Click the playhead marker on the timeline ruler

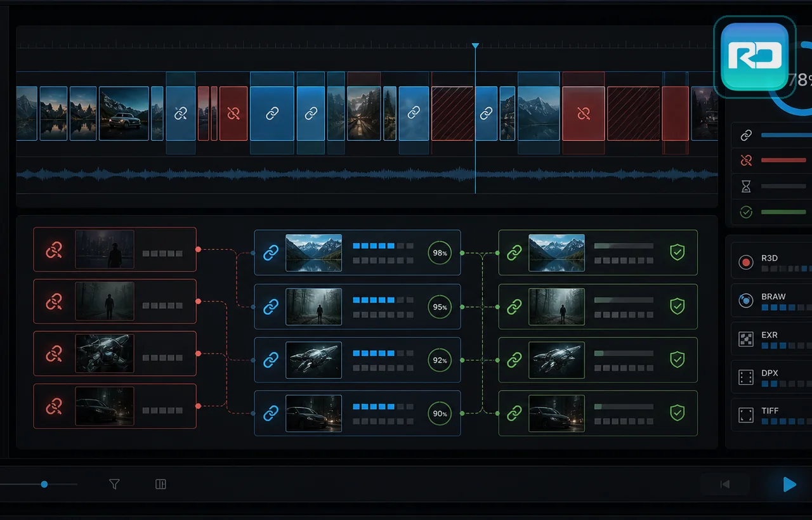[x=475, y=46]
